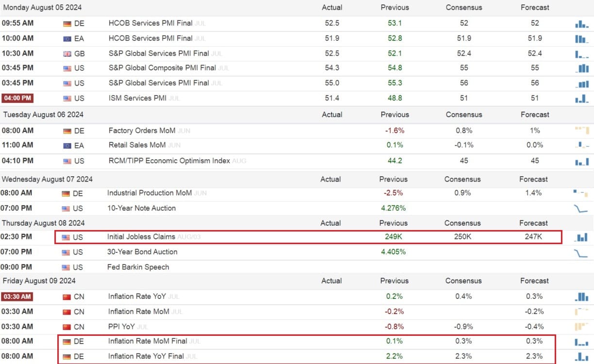
Task: Click the Thursday August 08 2024 date header
Action: pos(43,223)
